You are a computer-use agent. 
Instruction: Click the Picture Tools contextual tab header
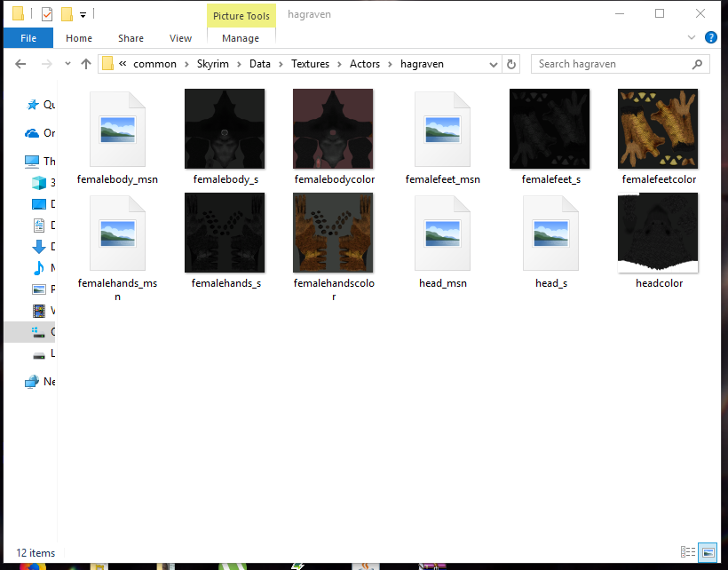point(241,16)
